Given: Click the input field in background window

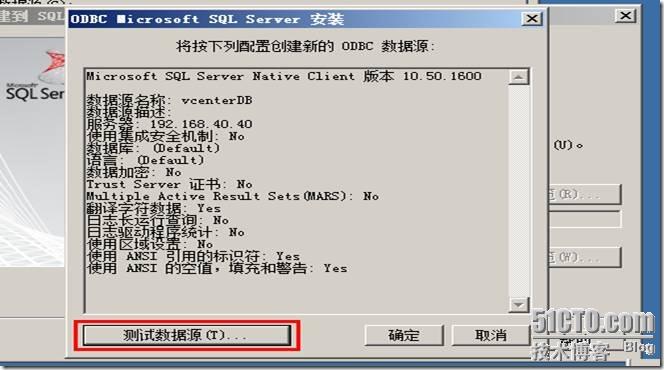Looking at the screenshot, I should coord(584,219).
